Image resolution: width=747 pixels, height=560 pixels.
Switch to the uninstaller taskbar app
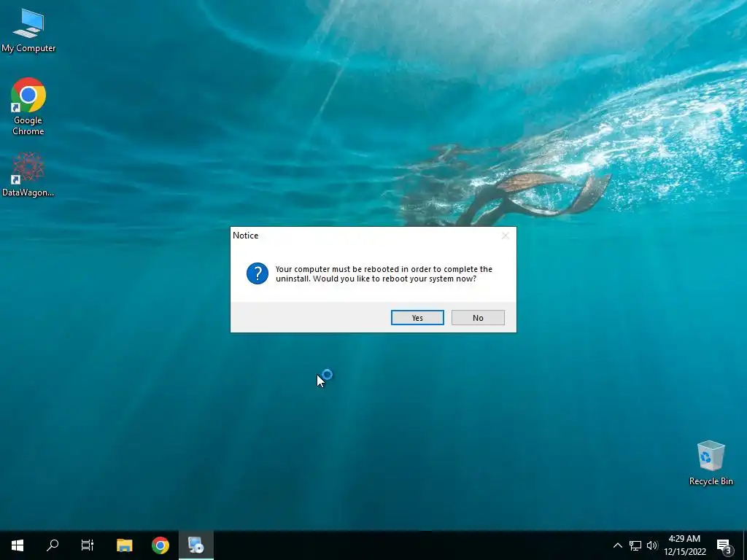(x=196, y=545)
